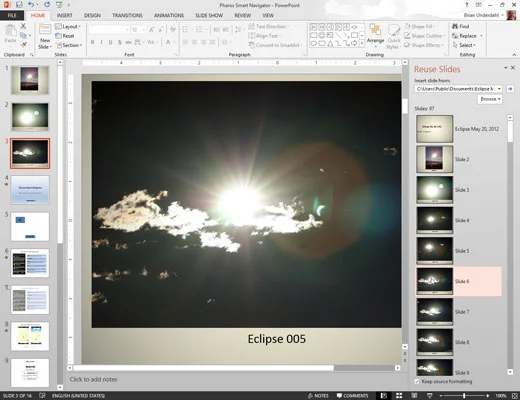Open the INSERT ribbon tab
The height and width of the screenshot is (400, 520).
[64, 15]
